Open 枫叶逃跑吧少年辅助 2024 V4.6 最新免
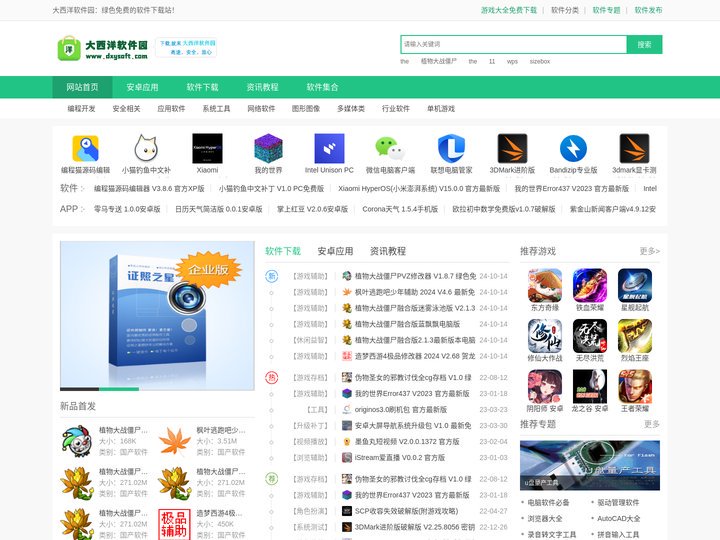The height and width of the screenshot is (540, 720). (415, 292)
